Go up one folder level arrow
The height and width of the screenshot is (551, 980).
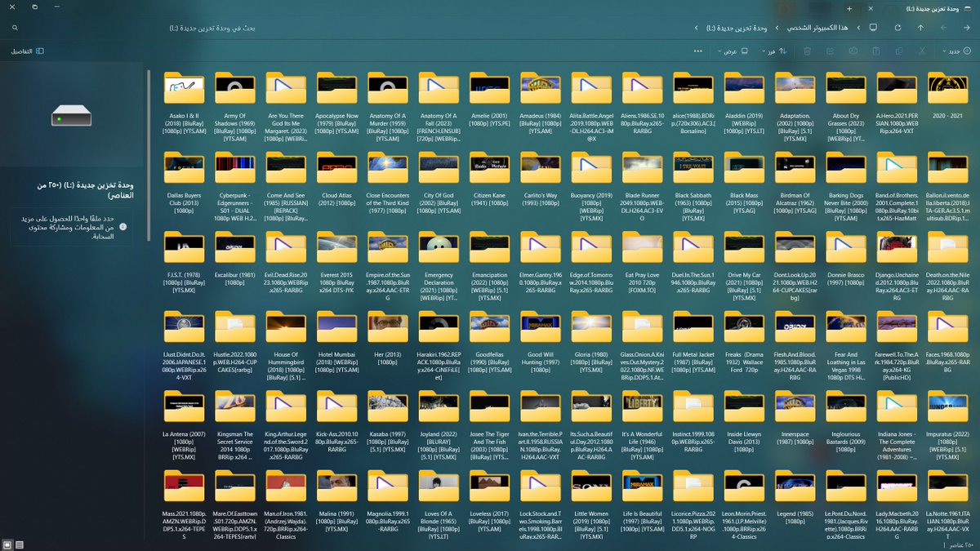click(920, 28)
